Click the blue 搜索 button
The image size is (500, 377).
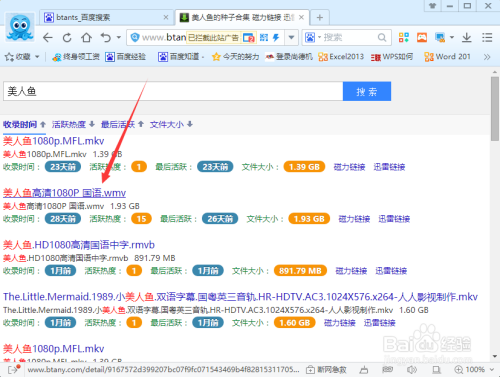[x=367, y=91]
